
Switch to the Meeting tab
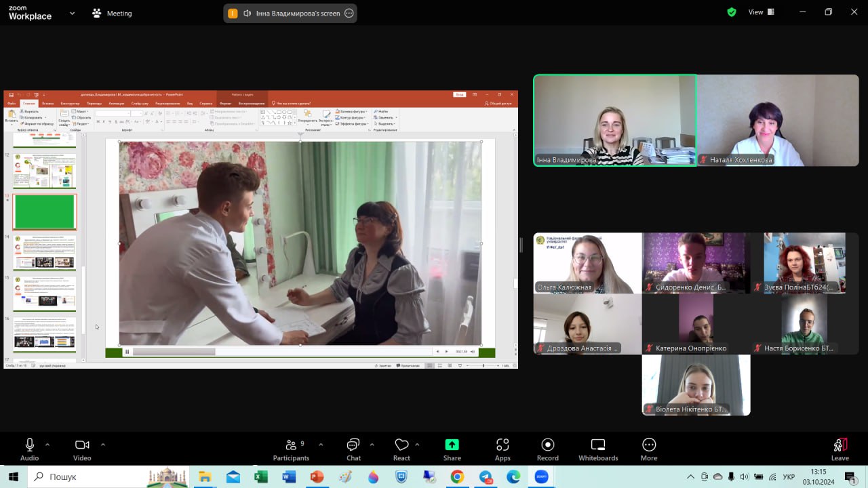coord(112,13)
